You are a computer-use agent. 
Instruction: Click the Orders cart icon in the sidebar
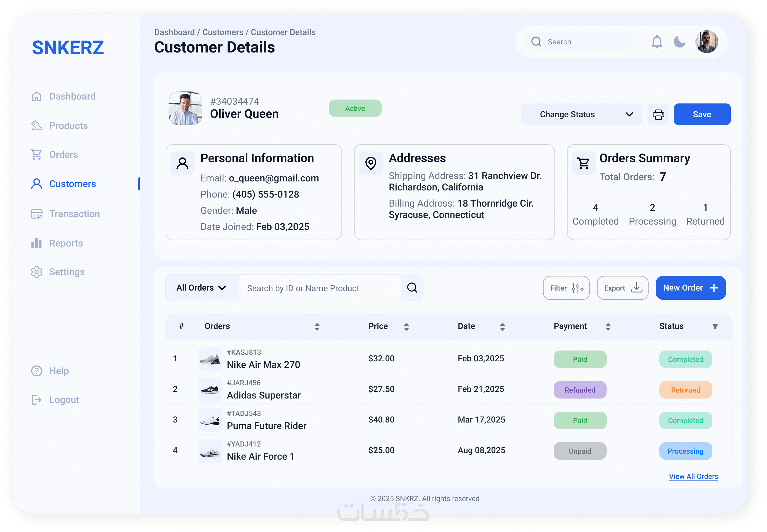[36, 154]
